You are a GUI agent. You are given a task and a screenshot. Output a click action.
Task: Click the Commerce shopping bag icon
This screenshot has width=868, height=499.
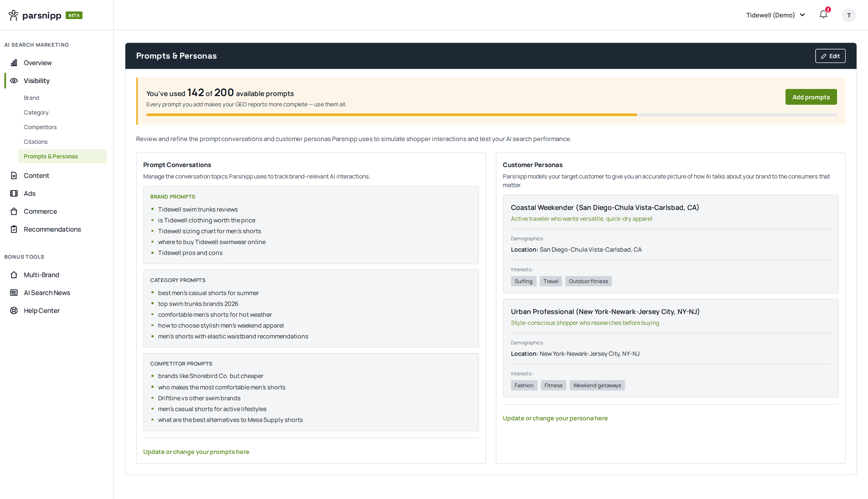(14, 212)
